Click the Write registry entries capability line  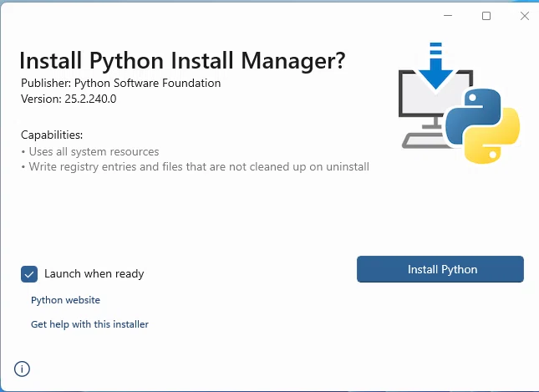coord(195,167)
